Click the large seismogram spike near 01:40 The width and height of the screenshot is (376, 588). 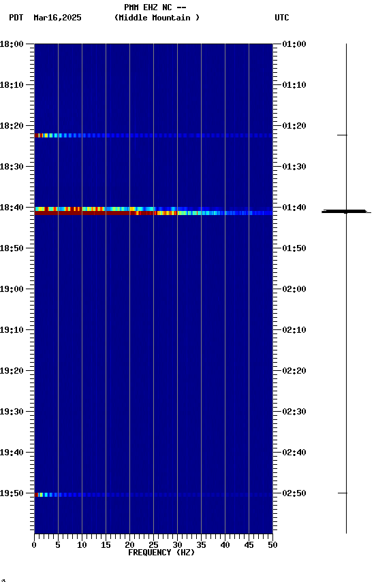(346, 212)
